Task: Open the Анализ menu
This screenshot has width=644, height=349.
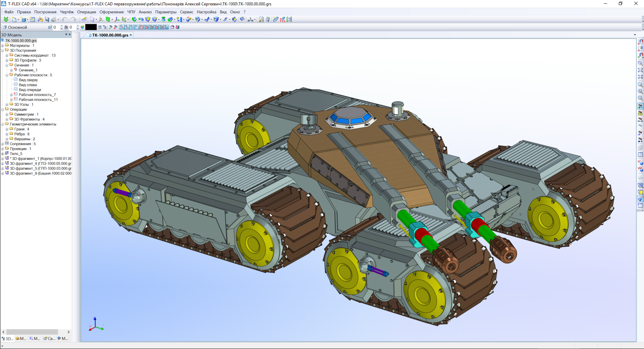Action: tap(145, 12)
